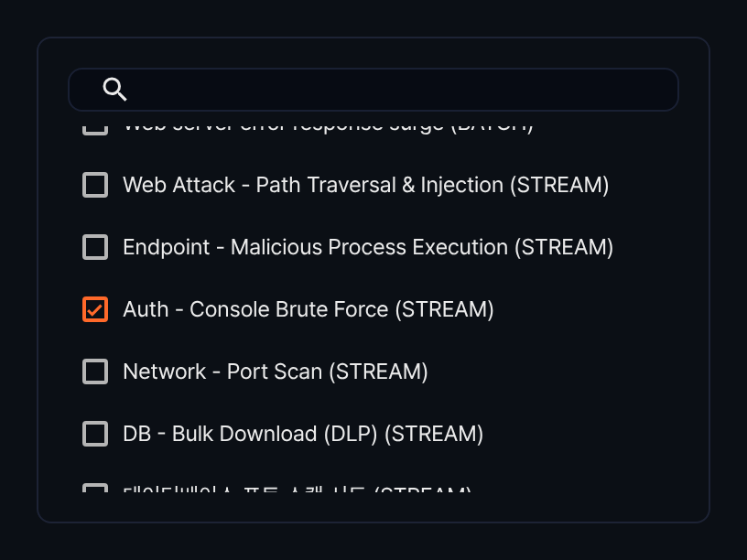This screenshot has width=747, height=560.
Task: Click the Network - Port Scan label text
Action: coord(276,372)
